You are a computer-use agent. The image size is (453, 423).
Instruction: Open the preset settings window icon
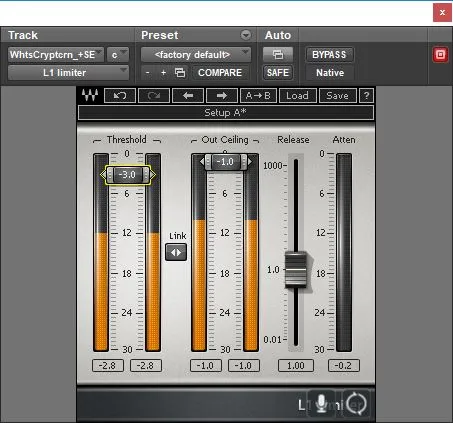[x=180, y=72]
